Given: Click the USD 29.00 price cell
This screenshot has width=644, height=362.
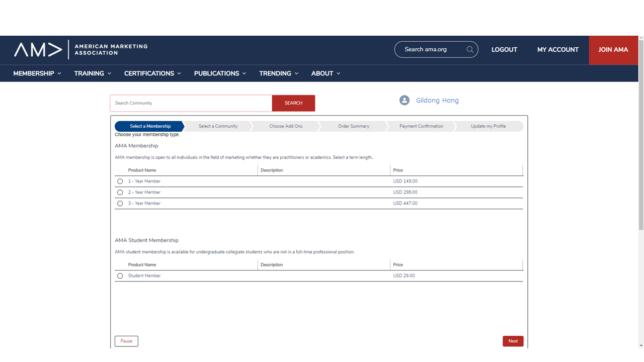Looking at the screenshot, I should pos(404,276).
